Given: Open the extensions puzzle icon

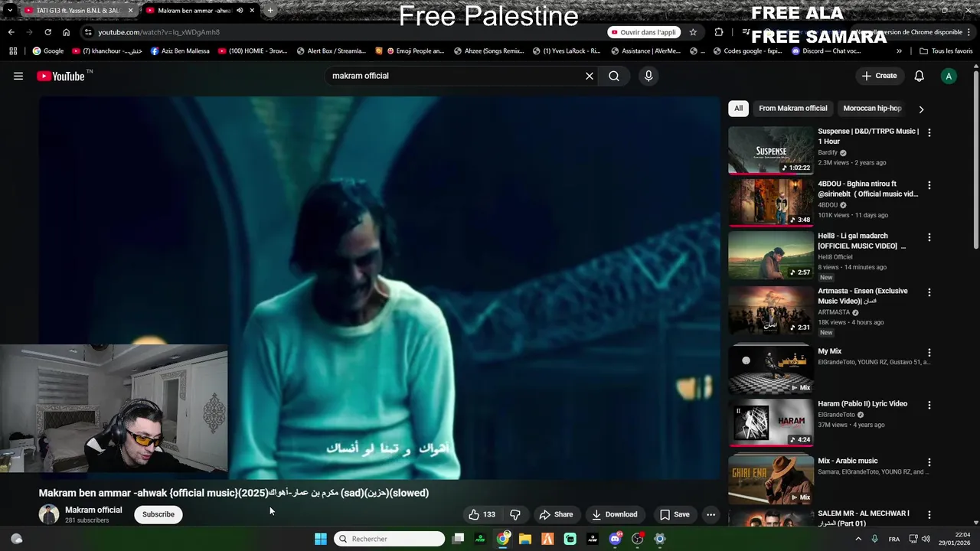Looking at the screenshot, I should [719, 32].
